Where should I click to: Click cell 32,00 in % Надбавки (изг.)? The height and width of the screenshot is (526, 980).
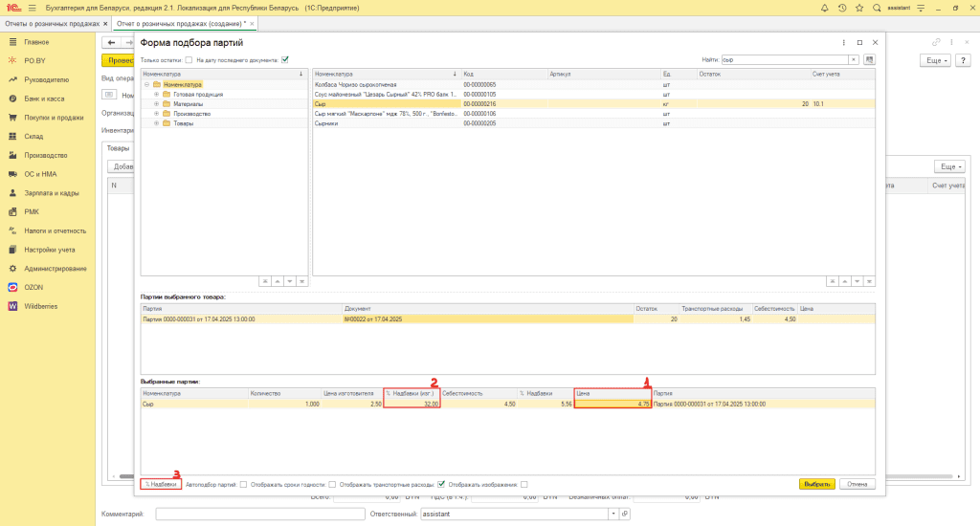(412, 405)
